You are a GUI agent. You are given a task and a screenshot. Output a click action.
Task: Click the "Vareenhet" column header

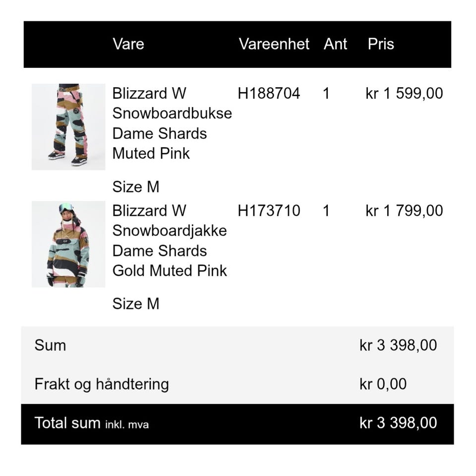274,44
